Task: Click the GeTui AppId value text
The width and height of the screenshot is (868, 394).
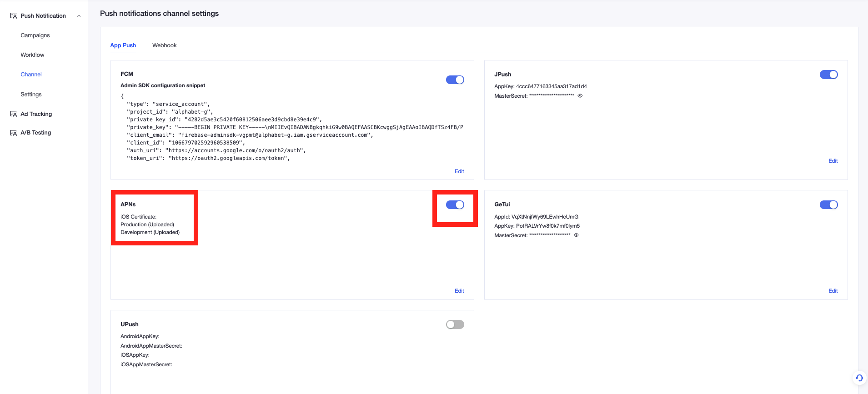Action: (x=545, y=217)
